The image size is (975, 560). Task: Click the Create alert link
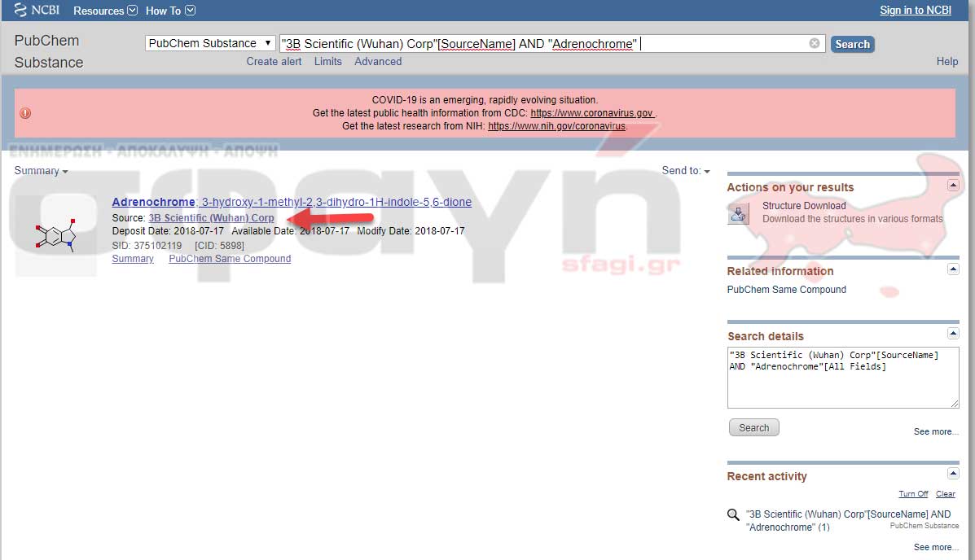tap(274, 62)
